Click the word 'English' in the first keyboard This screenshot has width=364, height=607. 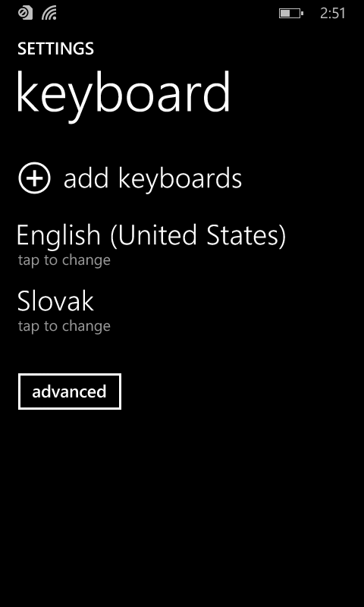click(x=59, y=235)
